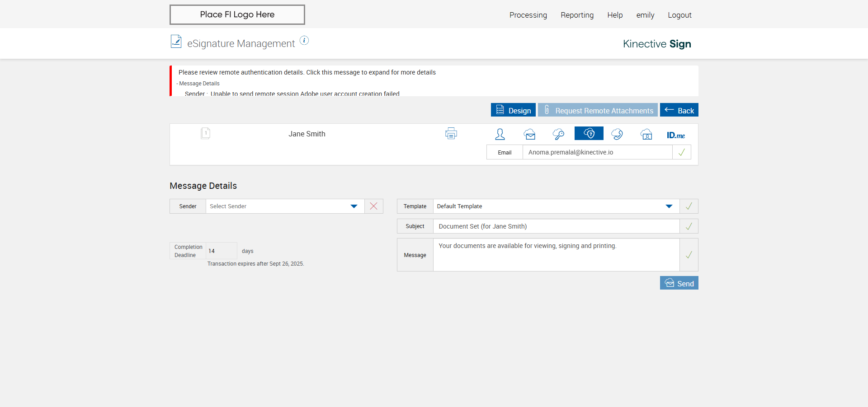Click the eSignature Management document icon
The height and width of the screenshot is (407, 868).
[x=176, y=42]
